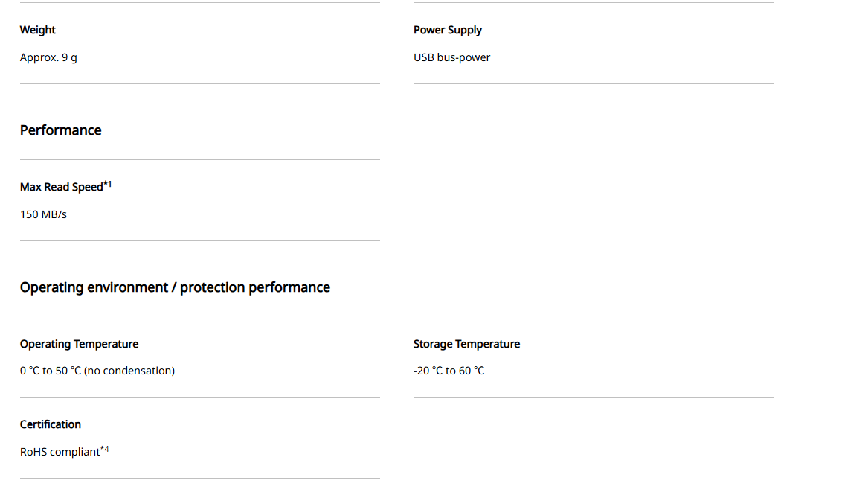Click the Approx. 9 g value
This screenshot has height=501, width=868.
tap(48, 57)
